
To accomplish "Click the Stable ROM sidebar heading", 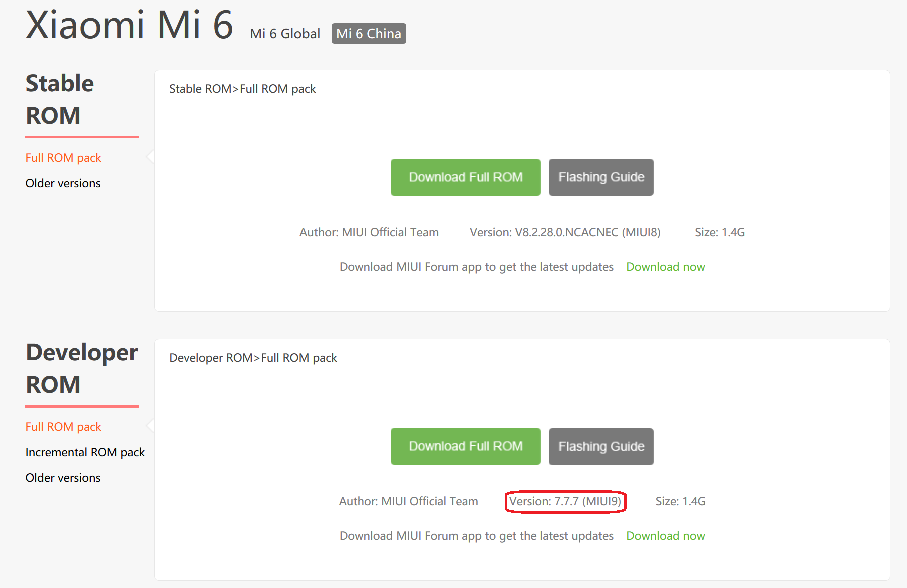I will (x=59, y=99).
